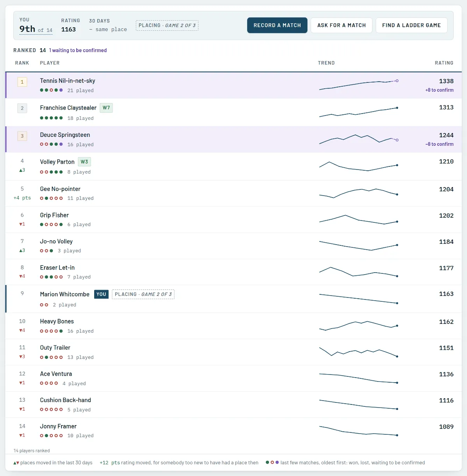This screenshot has width=467, height=476.
Task: Click the RANK column header
Action: [22, 63]
